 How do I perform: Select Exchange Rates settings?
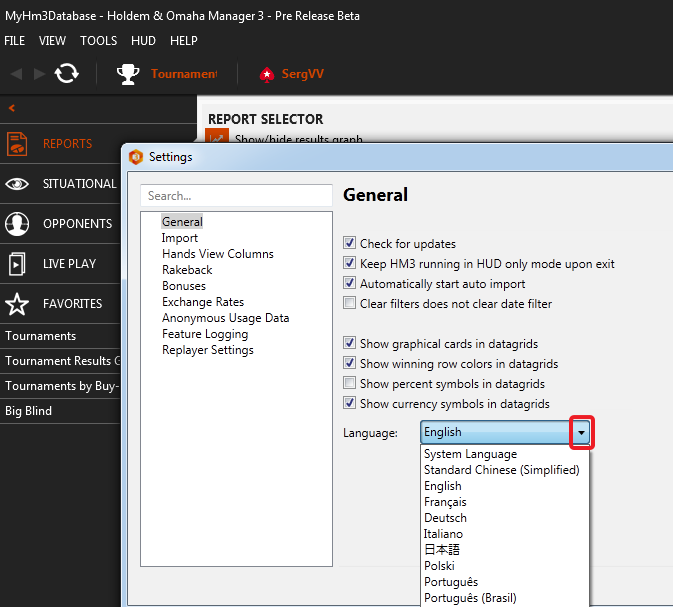coord(203,302)
